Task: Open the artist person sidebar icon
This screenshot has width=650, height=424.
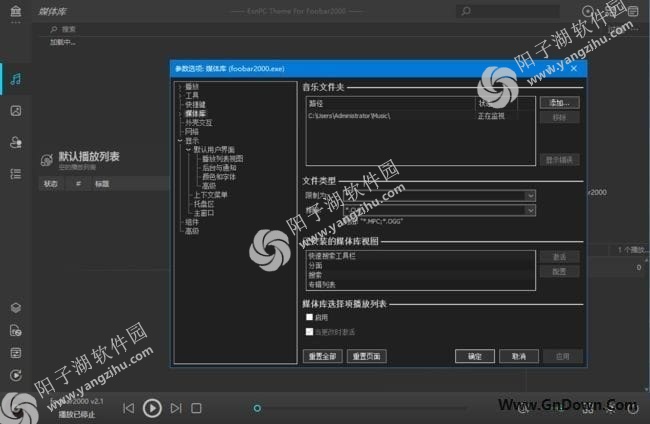Action: (x=16, y=142)
